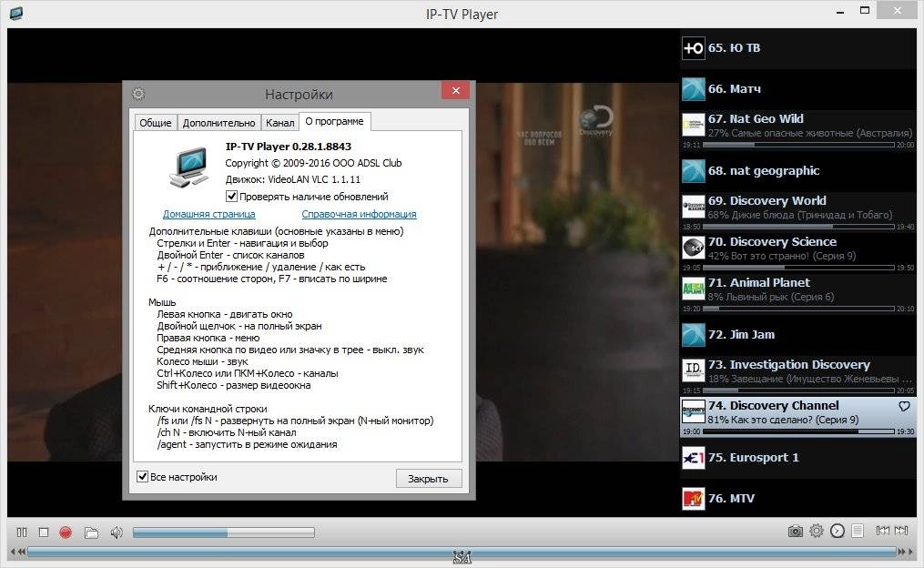Viewport: 924px width, 568px height.
Task: Open the Домашняя страница link
Action: [x=209, y=214]
